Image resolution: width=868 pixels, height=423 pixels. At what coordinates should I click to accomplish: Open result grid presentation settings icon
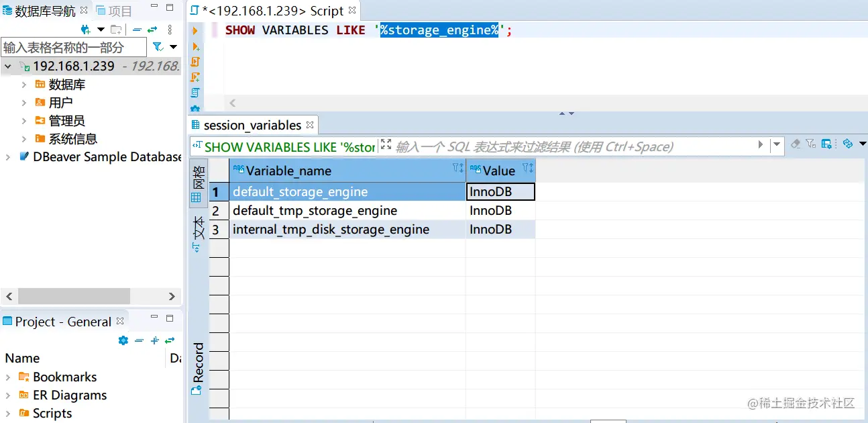(x=826, y=144)
